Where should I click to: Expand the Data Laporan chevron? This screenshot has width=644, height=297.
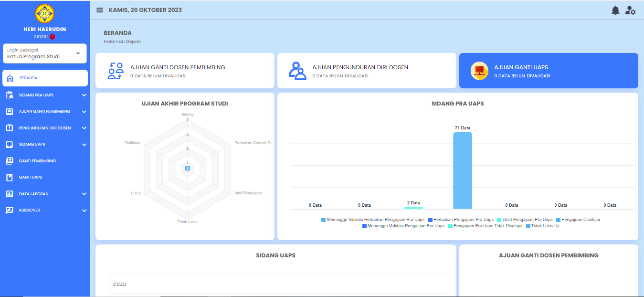pos(84,194)
